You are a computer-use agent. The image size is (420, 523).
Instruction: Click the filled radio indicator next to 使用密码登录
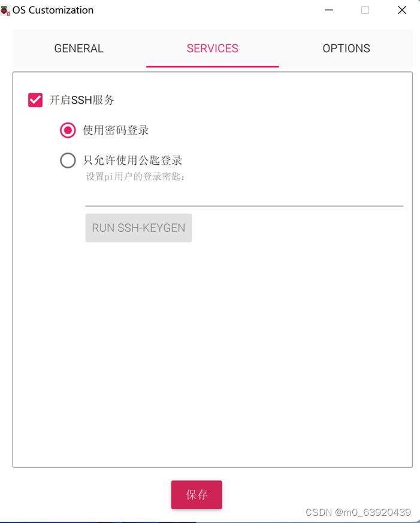(x=68, y=130)
